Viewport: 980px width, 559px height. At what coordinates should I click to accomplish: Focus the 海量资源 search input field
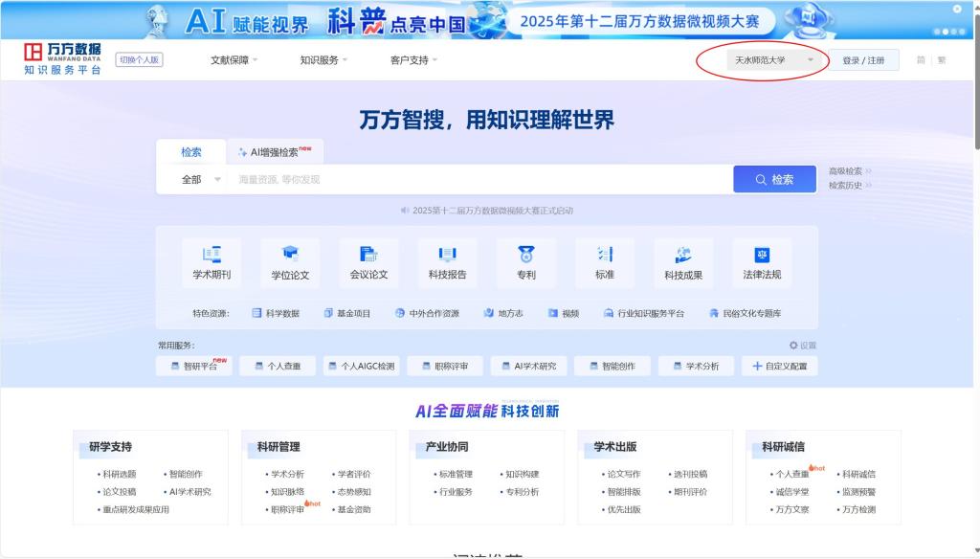coord(479,179)
